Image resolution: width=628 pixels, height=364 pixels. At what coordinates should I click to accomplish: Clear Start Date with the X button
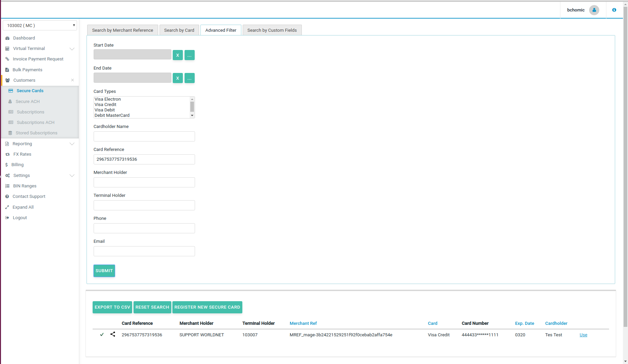(177, 55)
